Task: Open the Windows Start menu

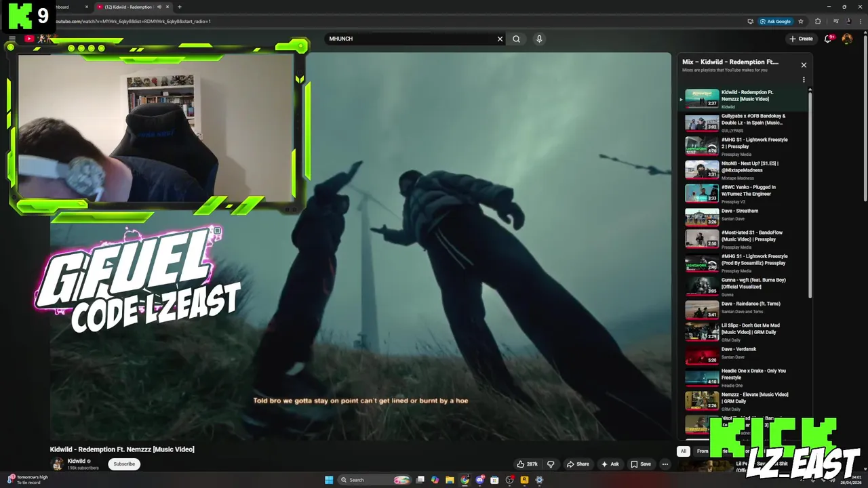Action: (x=329, y=480)
